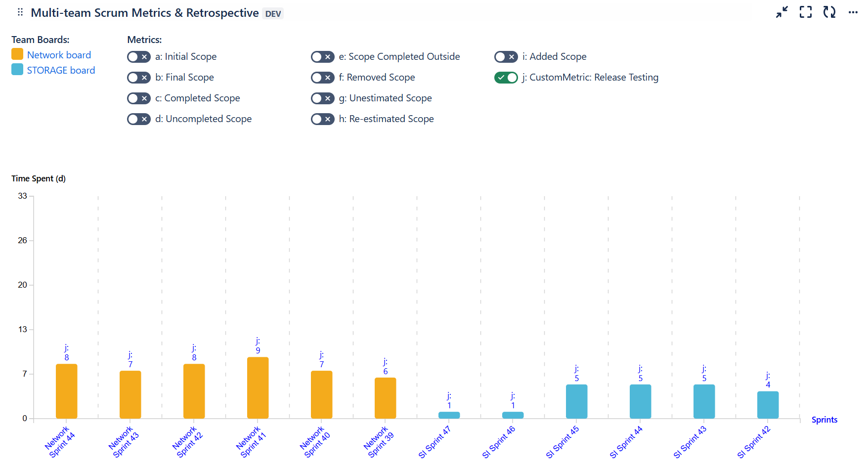
Task: Switch on the Removed Scope metric
Action: (323, 78)
